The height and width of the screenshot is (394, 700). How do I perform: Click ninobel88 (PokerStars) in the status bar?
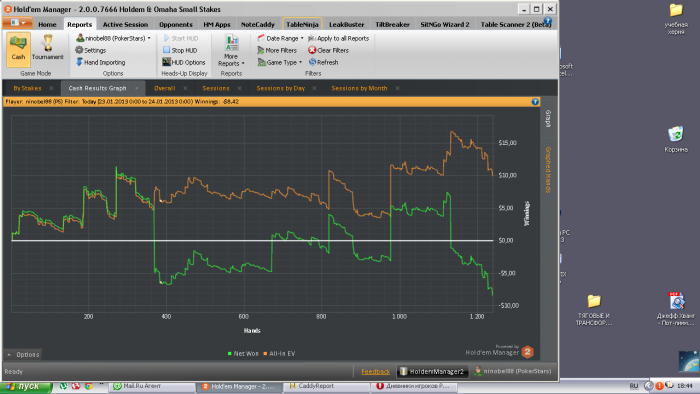(512, 371)
